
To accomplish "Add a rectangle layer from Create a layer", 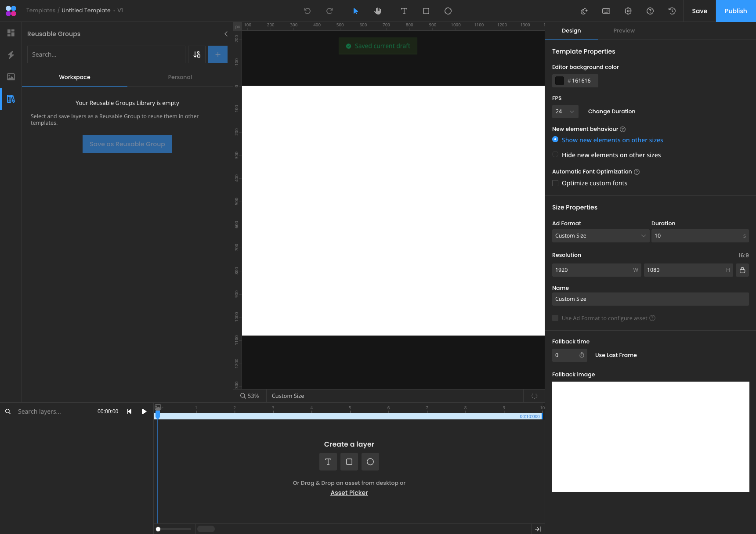I will 349,462.
